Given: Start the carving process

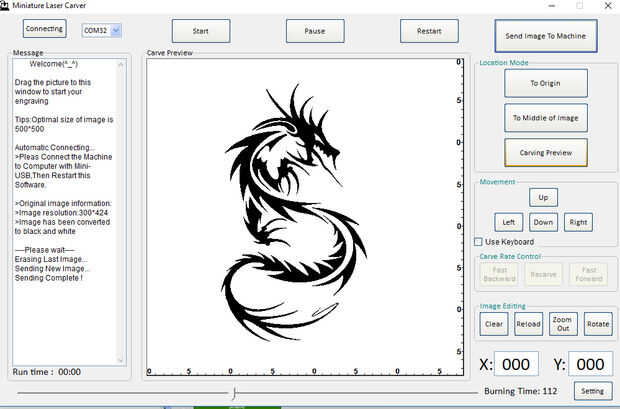Looking at the screenshot, I should point(201,31).
